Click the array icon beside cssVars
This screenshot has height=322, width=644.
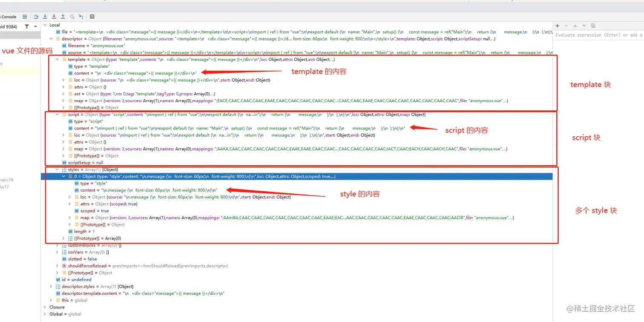[x=64, y=252]
